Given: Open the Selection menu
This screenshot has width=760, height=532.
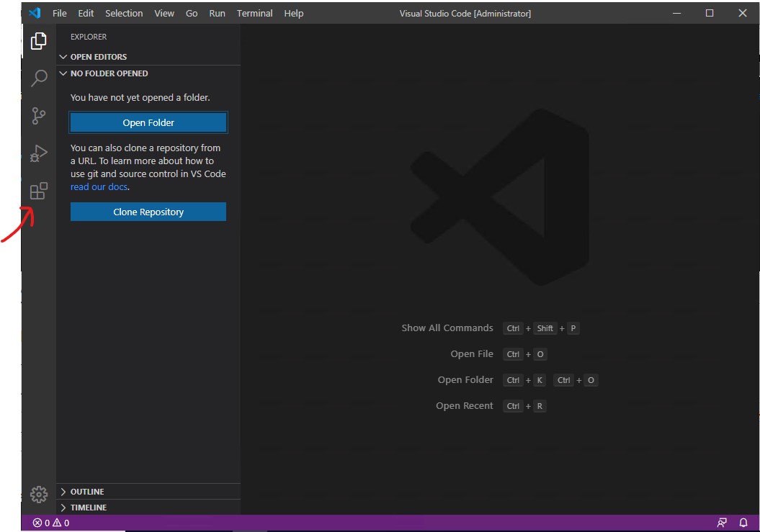Looking at the screenshot, I should pos(124,14).
